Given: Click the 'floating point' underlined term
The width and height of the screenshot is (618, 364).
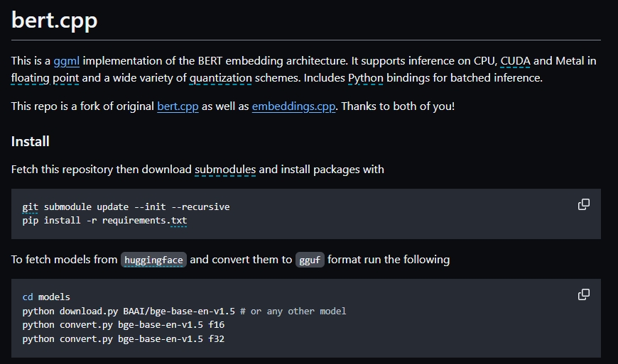Looking at the screenshot, I should coord(46,77).
